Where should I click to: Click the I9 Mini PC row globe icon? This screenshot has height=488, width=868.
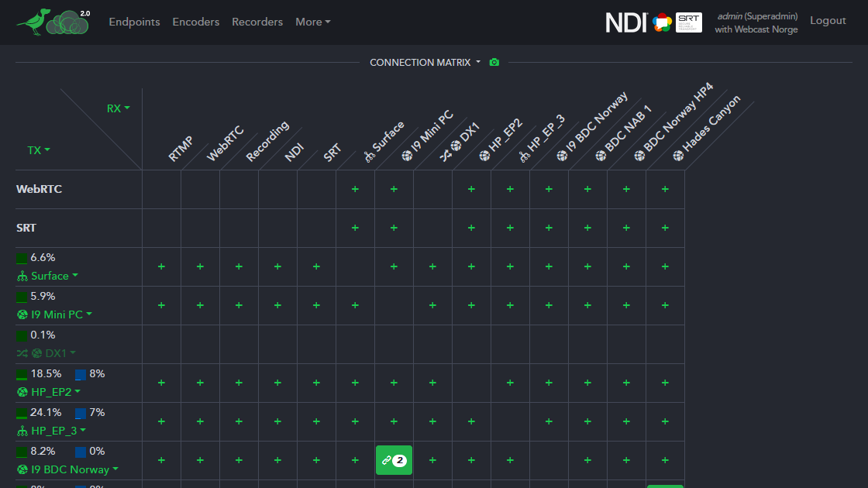coord(22,314)
